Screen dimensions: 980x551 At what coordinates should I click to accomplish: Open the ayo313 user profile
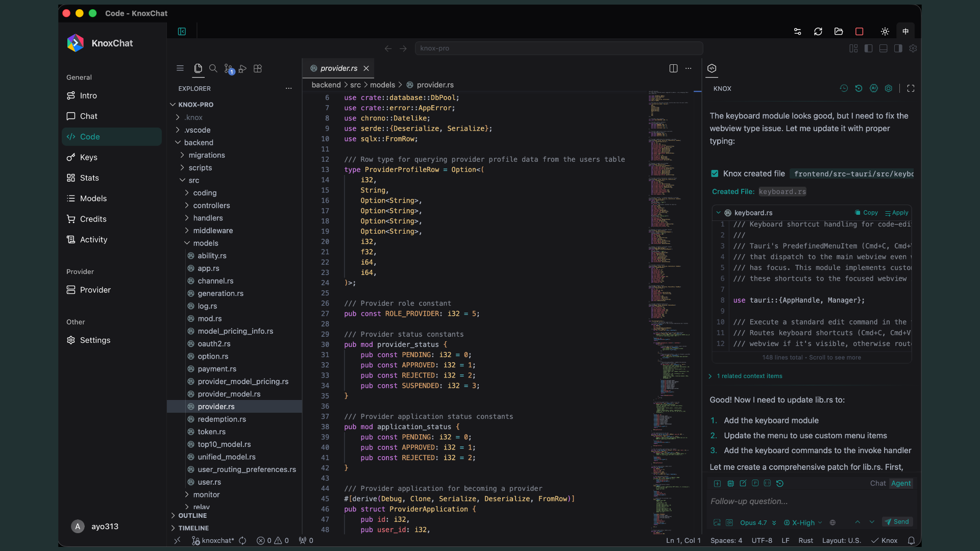pyautogui.click(x=95, y=527)
